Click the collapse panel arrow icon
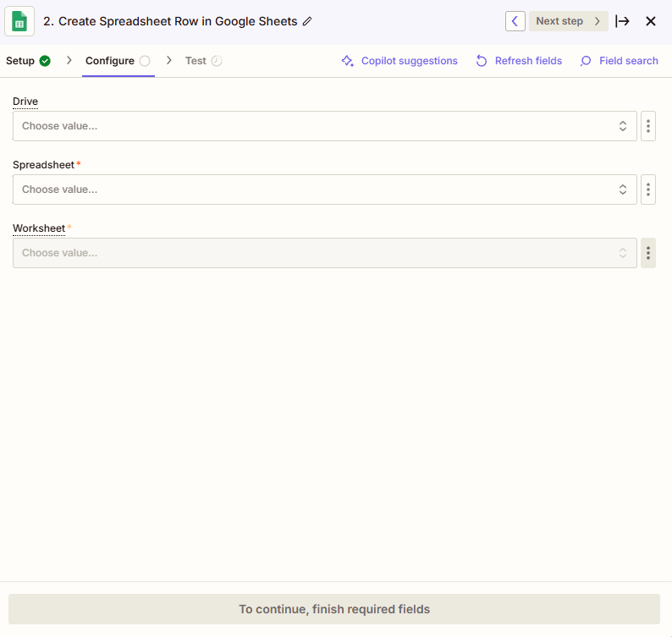The image size is (672, 637). (622, 21)
